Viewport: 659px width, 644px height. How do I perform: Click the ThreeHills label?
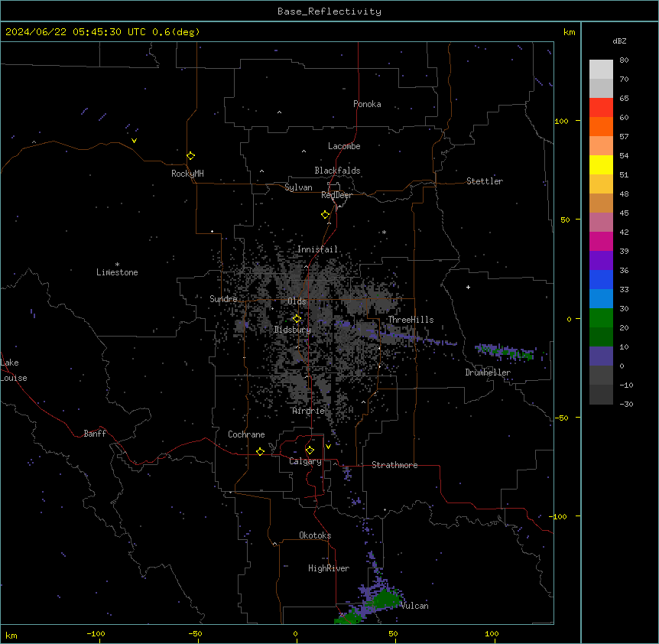tap(411, 320)
